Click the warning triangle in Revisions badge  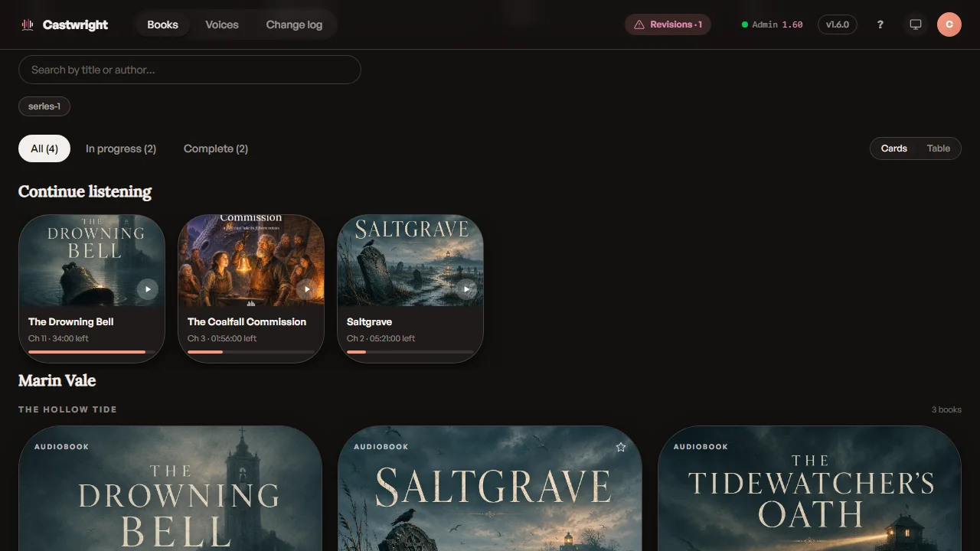click(x=639, y=24)
